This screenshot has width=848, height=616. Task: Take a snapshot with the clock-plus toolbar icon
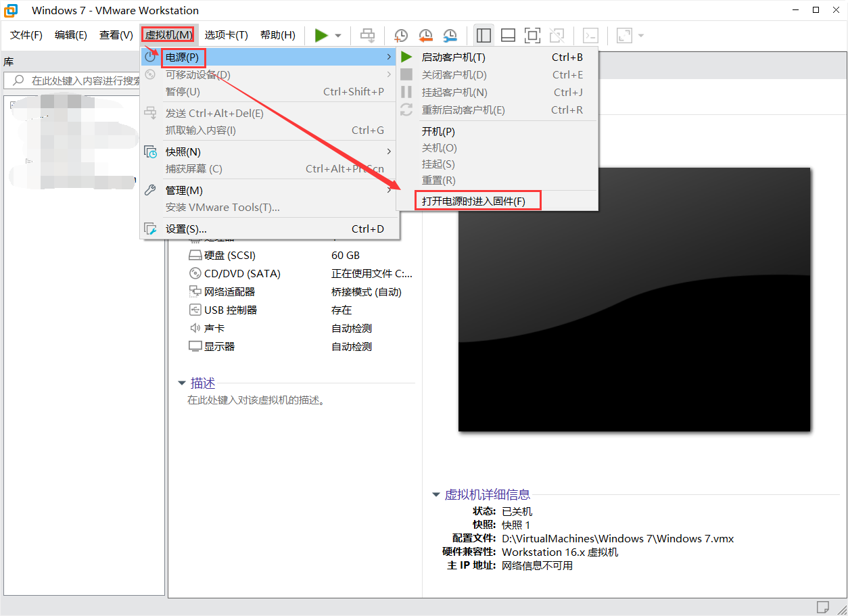401,35
